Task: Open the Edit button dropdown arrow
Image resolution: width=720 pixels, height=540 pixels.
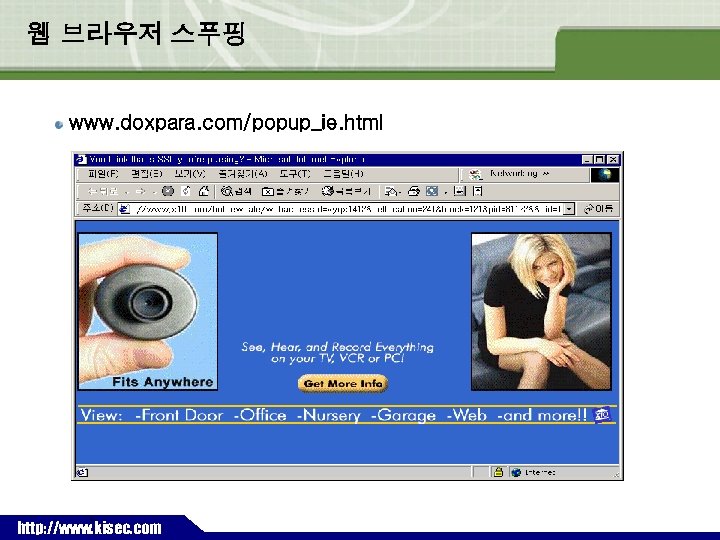Action: (x=445, y=192)
